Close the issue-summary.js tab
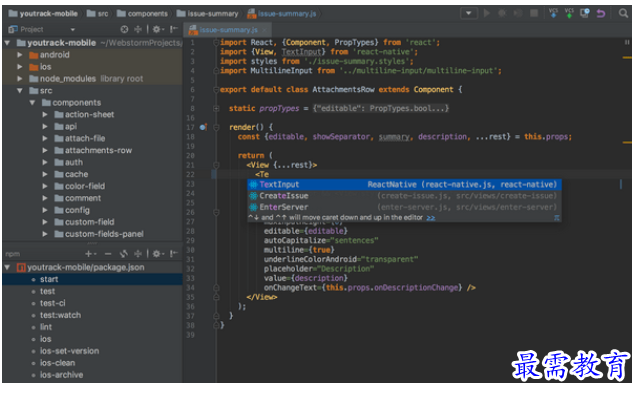636x397 pixels. [264, 30]
